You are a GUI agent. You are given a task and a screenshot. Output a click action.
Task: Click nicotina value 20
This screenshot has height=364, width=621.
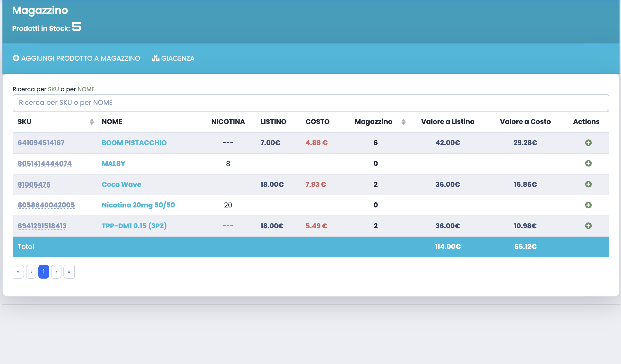tap(228, 205)
